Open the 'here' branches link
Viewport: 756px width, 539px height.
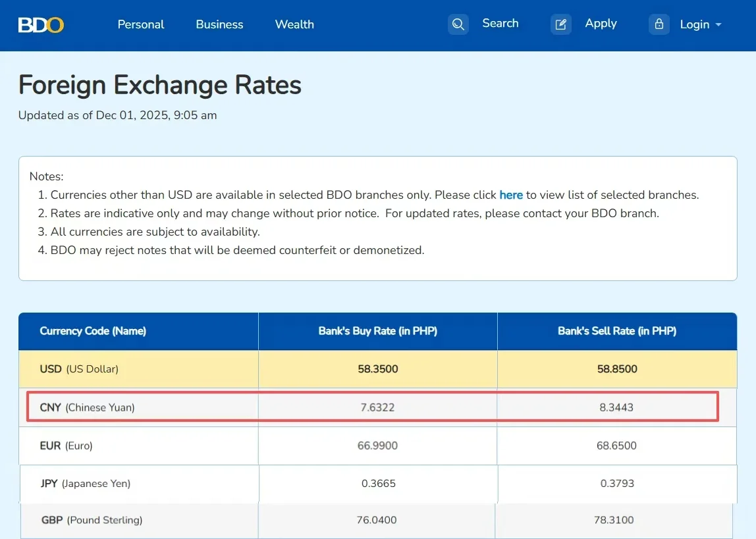click(x=511, y=195)
